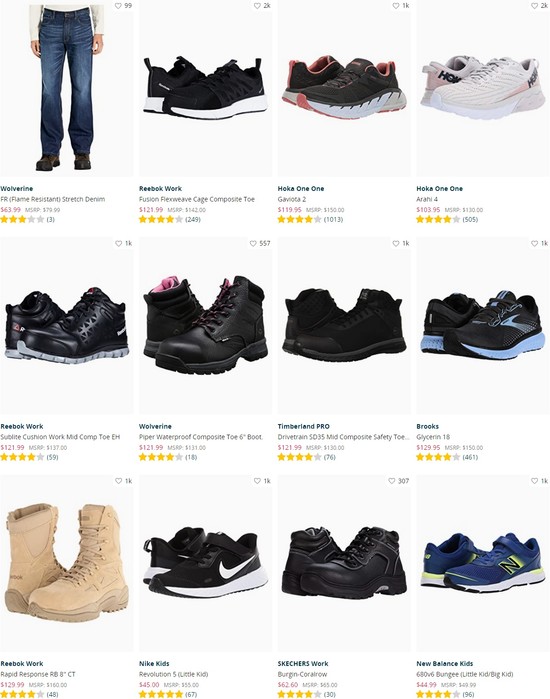
Task: Open Gaviota 2 product title
Action: (x=291, y=199)
